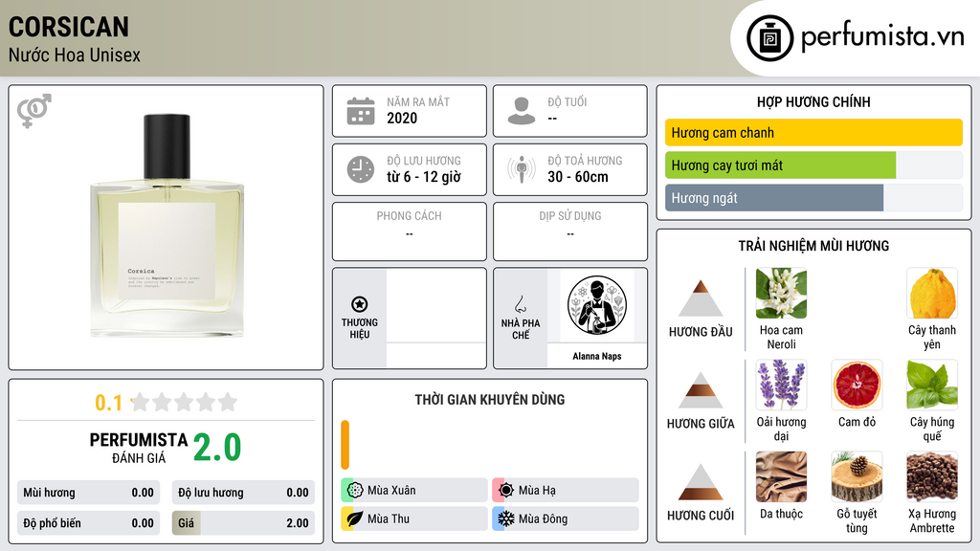The image size is (980, 551).
Task: Click the perfumista.vn bottle logo icon
Action: click(x=769, y=38)
